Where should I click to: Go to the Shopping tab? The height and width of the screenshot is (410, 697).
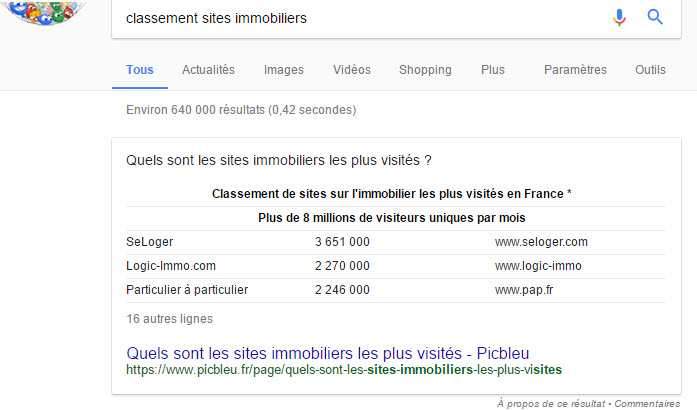425,70
